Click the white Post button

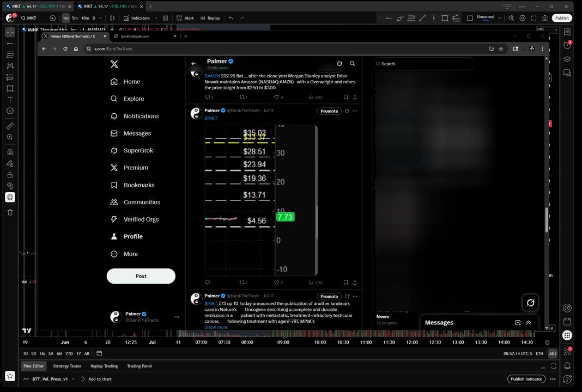click(141, 276)
